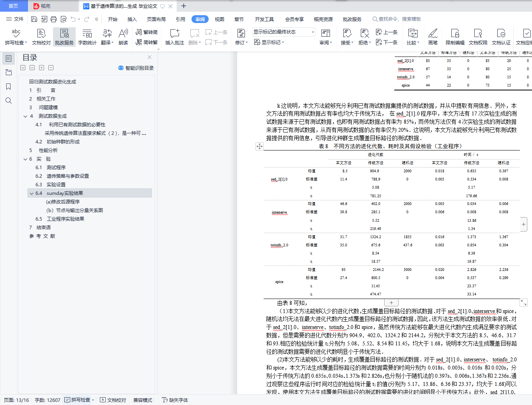The height and width of the screenshot is (405, 532).
Task: Activate the 画笔 ink pen tool
Action: click(x=433, y=37)
